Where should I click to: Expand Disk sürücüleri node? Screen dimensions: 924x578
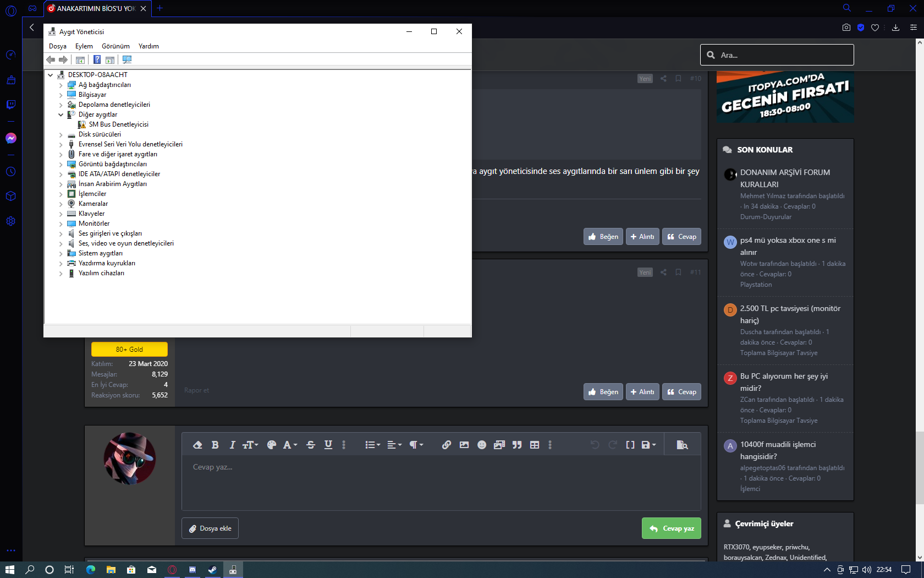click(61, 135)
